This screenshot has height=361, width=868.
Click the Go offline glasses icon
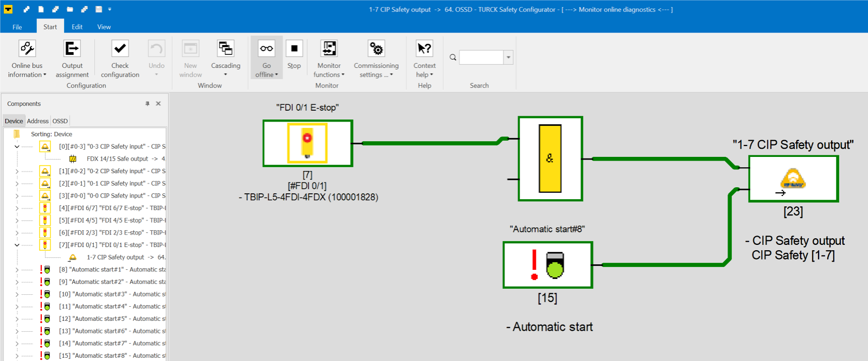point(266,48)
